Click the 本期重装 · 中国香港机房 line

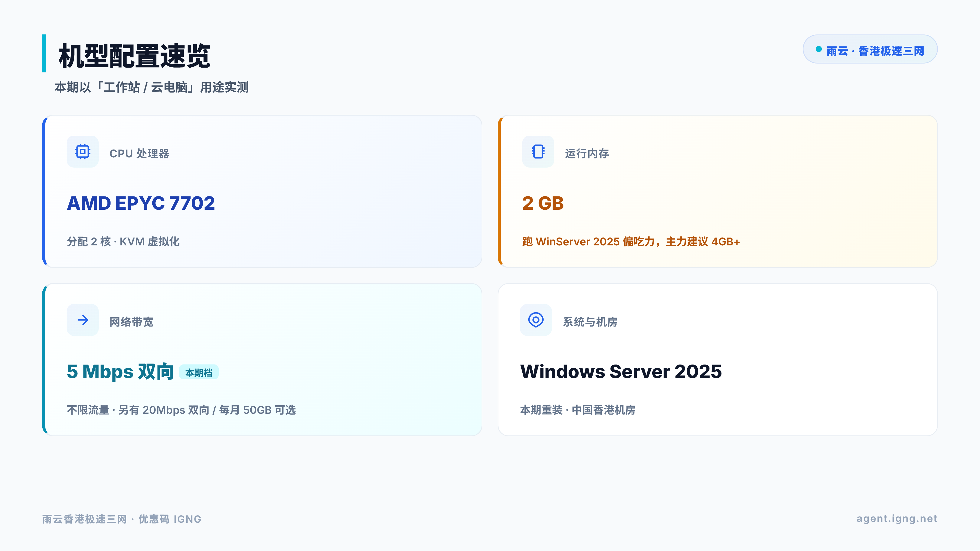pyautogui.click(x=578, y=410)
